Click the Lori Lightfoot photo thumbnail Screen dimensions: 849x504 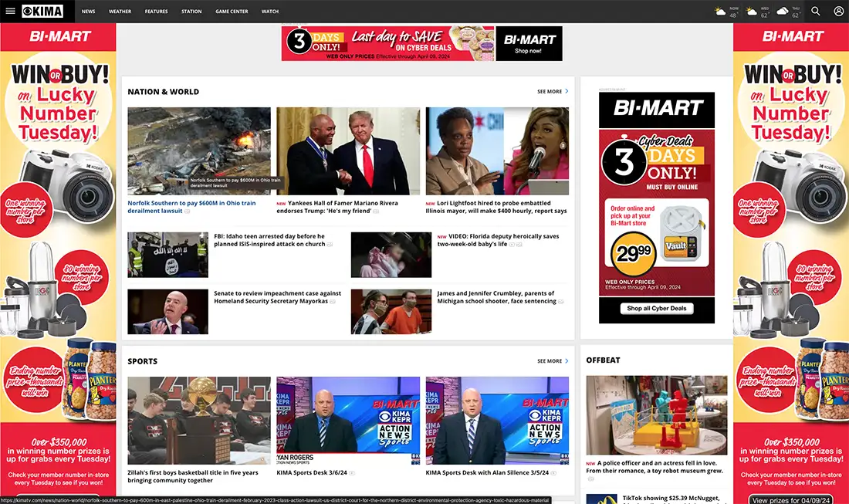click(x=497, y=151)
